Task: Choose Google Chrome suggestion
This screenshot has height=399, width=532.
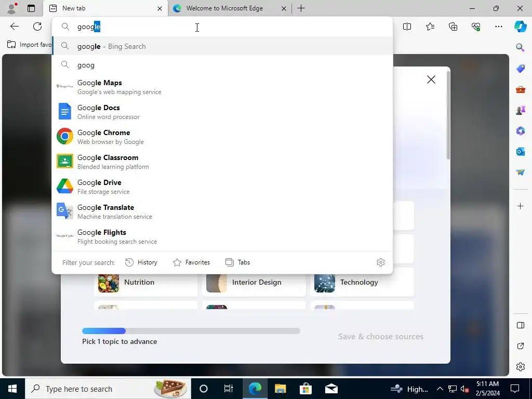Action: [222, 137]
